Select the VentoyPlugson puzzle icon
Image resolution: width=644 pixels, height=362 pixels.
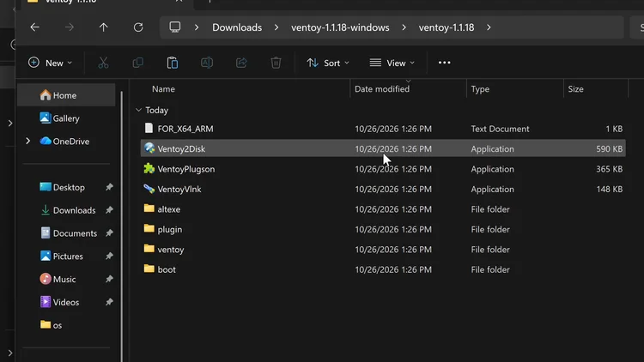(x=149, y=168)
